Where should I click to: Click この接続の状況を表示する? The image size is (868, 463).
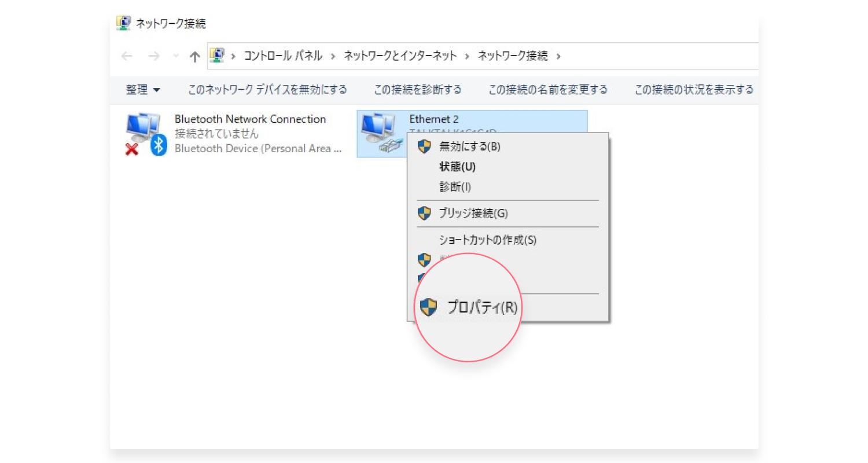(694, 90)
